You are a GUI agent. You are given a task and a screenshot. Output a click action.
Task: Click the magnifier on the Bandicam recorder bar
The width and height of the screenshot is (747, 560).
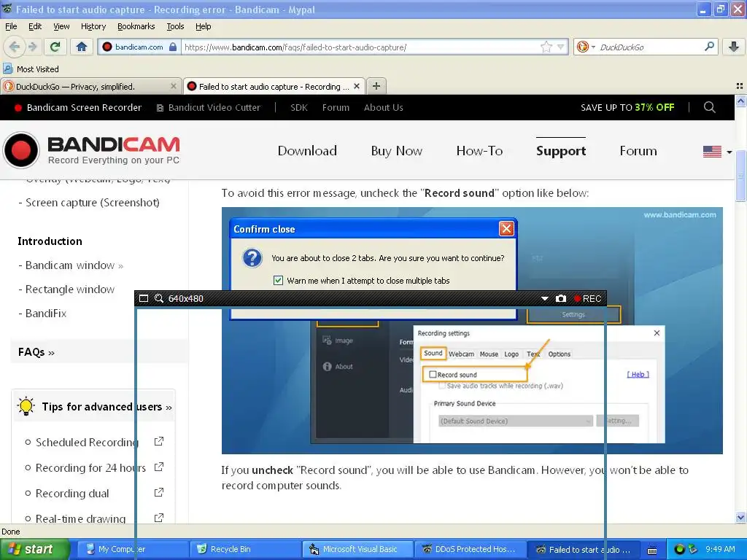(159, 298)
